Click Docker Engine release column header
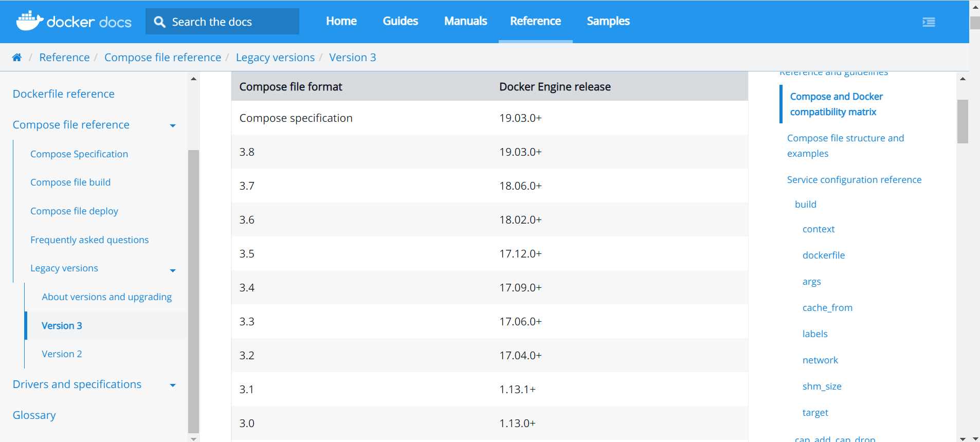 555,86
